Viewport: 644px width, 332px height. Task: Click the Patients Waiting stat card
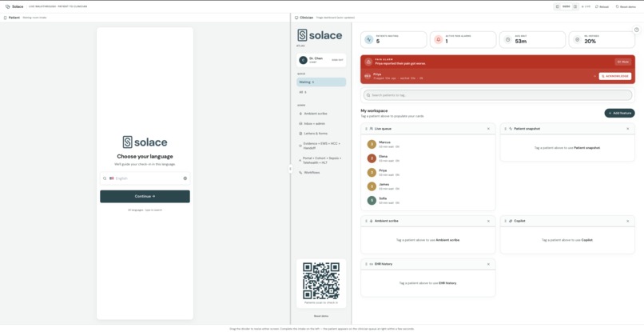(x=394, y=39)
